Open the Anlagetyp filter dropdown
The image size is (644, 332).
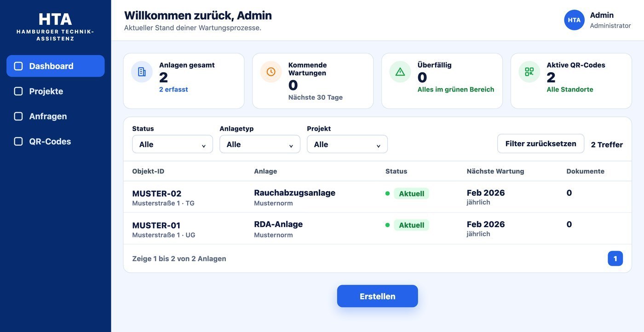coord(260,144)
